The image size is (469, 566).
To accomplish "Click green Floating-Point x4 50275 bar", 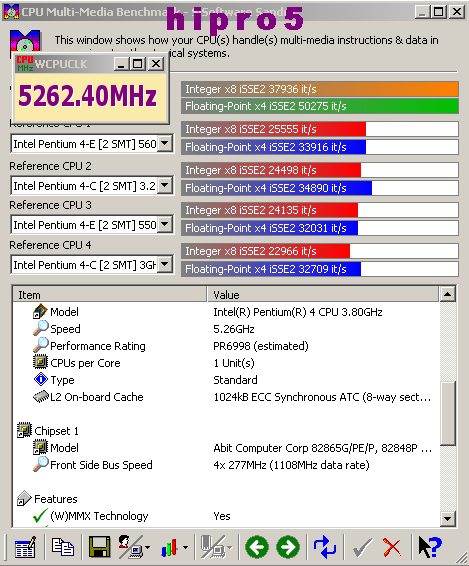I will pyautogui.click(x=320, y=106).
